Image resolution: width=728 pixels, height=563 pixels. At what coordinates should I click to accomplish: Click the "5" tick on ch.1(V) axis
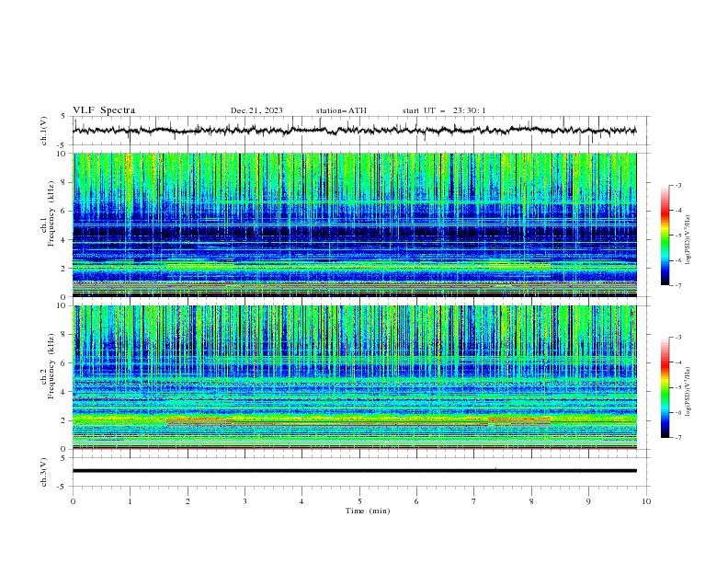coord(64,116)
